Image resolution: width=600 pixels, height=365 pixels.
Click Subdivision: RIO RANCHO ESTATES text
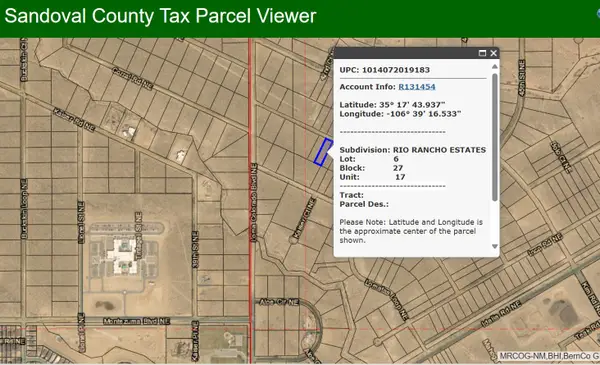pyautogui.click(x=412, y=150)
